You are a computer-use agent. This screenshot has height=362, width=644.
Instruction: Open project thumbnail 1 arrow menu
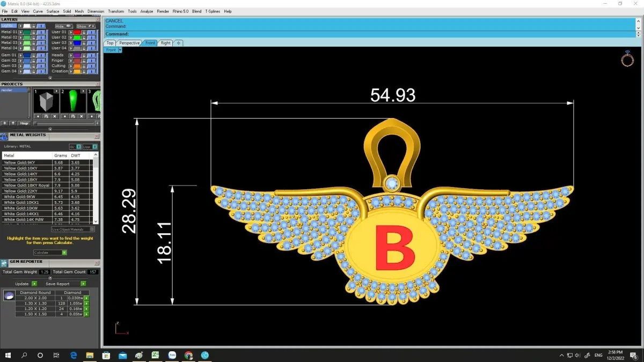coord(56,91)
